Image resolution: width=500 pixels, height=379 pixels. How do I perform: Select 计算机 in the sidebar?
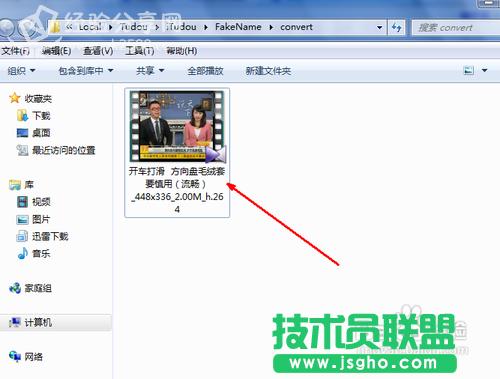point(38,322)
